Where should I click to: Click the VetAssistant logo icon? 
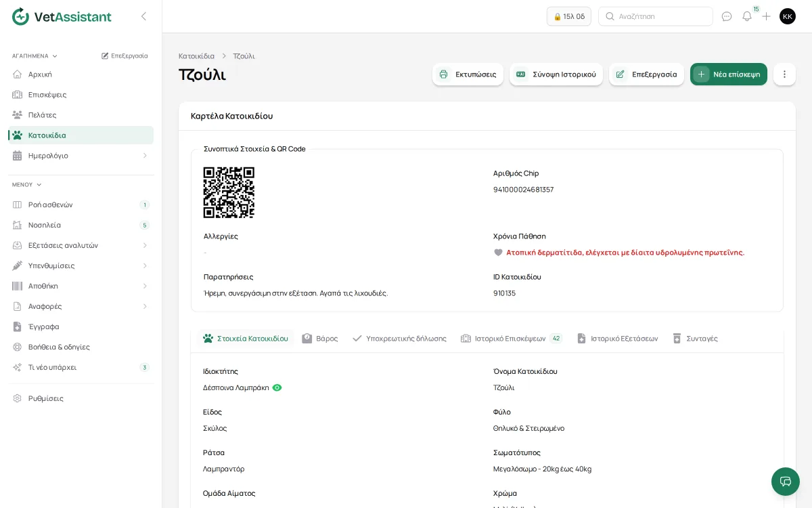click(21, 16)
